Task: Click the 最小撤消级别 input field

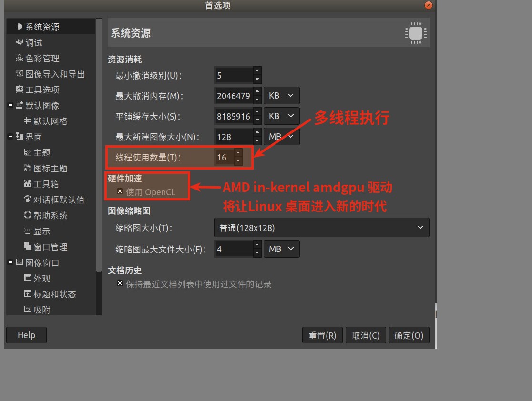Action: 234,75
